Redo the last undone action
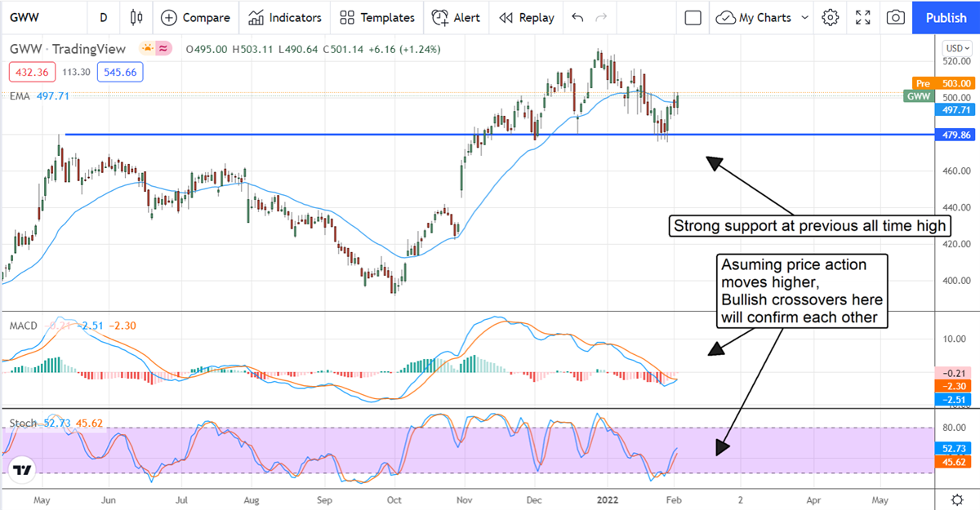This screenshot has width=980, height=510. coord(602,17)
